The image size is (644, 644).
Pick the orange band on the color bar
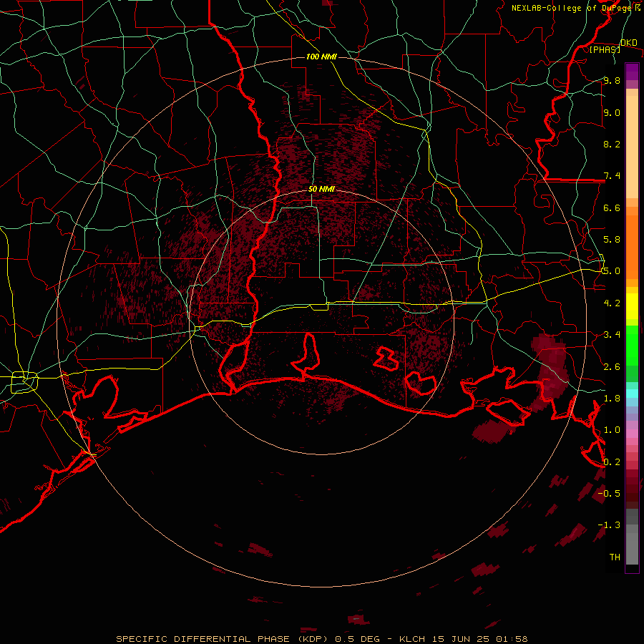point(632,248)
